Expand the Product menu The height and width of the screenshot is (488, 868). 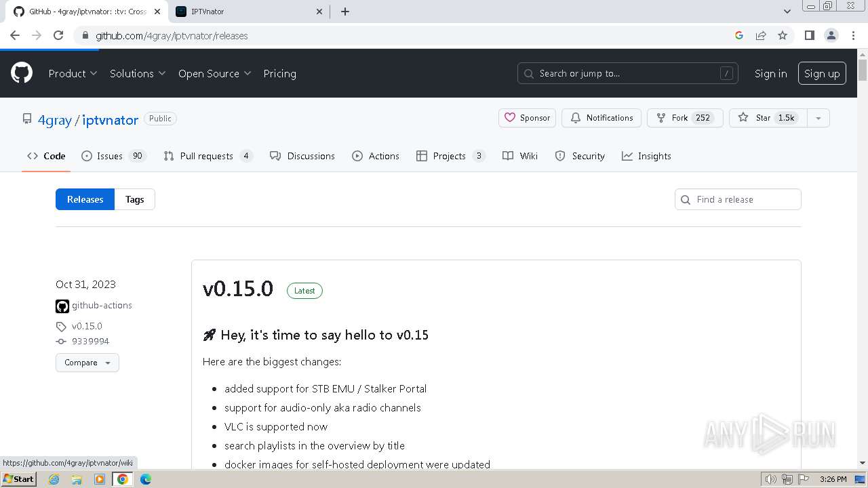[73, 73]
